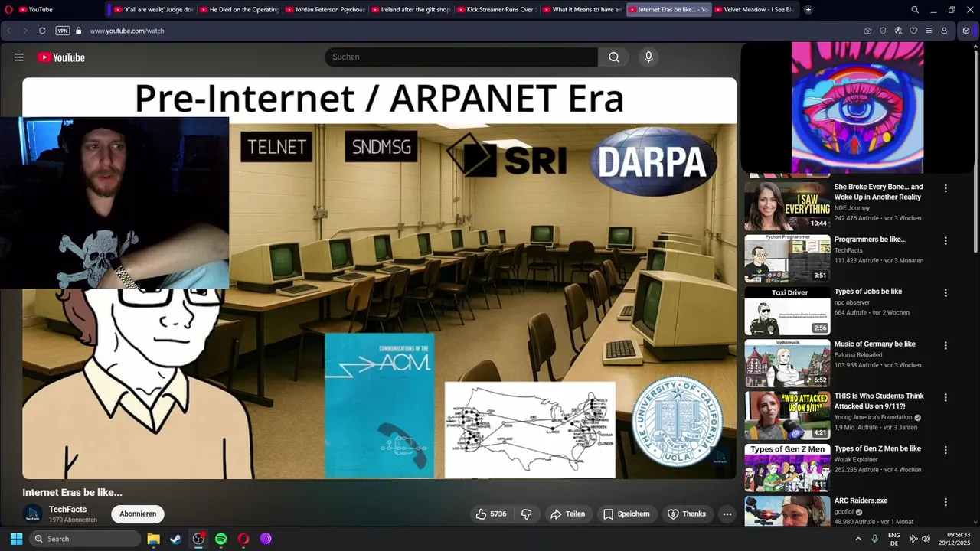Open options menu for 'ARC Raiders.exe'
The image size is (980, 551).
click(946, 503)
